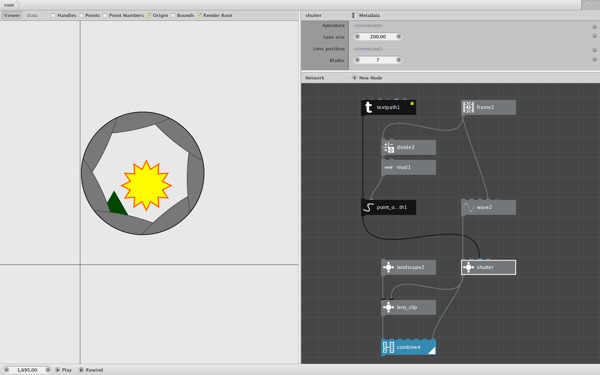Select the lens_clip node label

click(x=407, y=307)
